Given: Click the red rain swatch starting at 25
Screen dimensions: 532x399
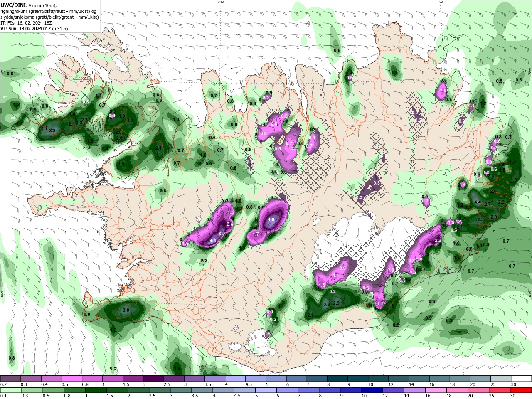Looking at the screenshot, I should coord(499,390).
